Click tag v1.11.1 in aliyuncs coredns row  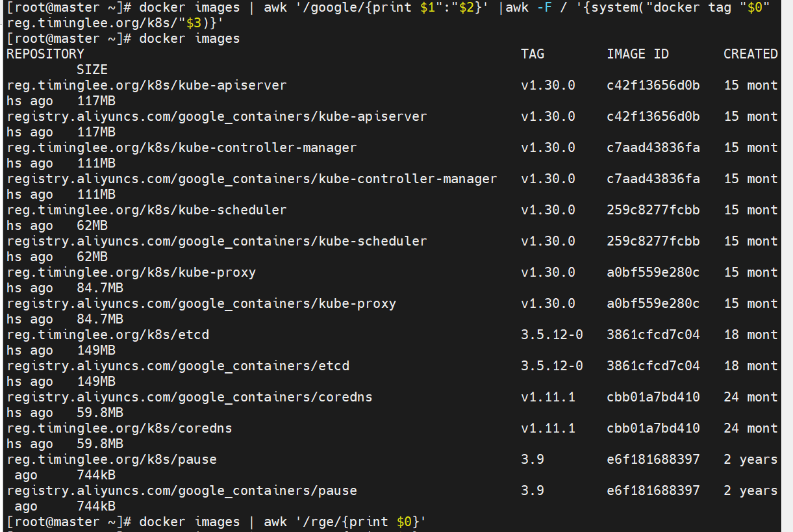click(548, 397)
